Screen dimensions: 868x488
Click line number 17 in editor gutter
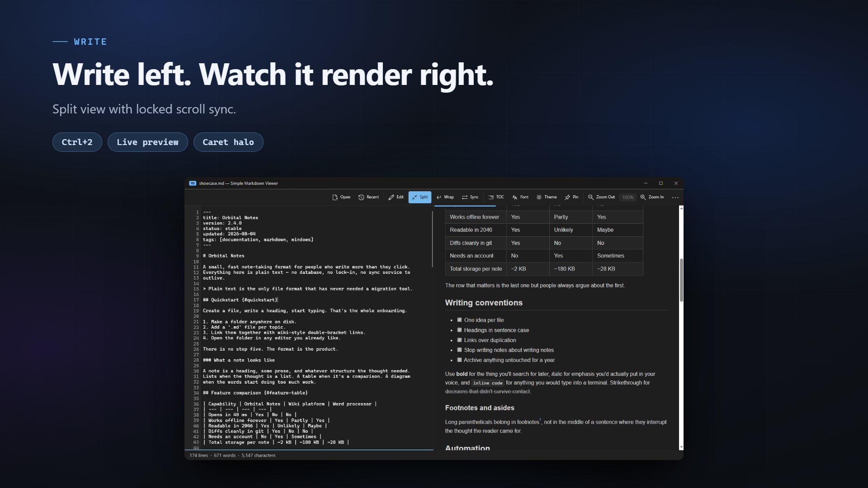[196, 300]
